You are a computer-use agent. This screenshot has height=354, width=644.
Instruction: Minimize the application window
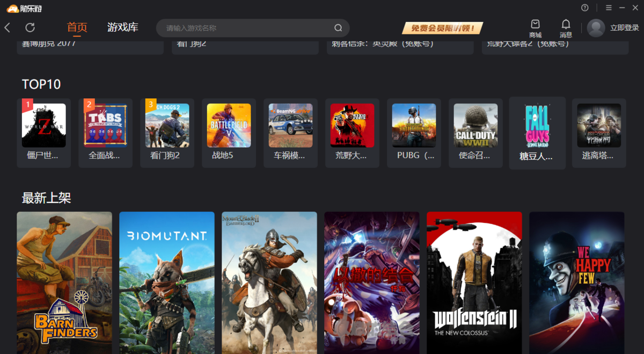pos(622,8)
